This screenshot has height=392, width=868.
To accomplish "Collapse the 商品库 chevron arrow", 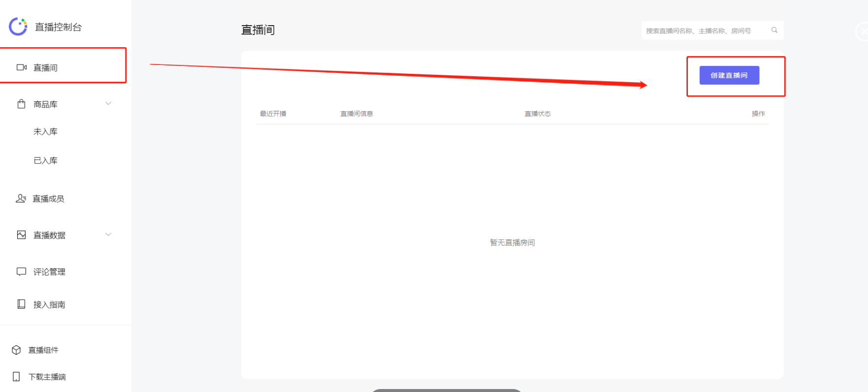I will pyautogui.click(x=108, y=103).
